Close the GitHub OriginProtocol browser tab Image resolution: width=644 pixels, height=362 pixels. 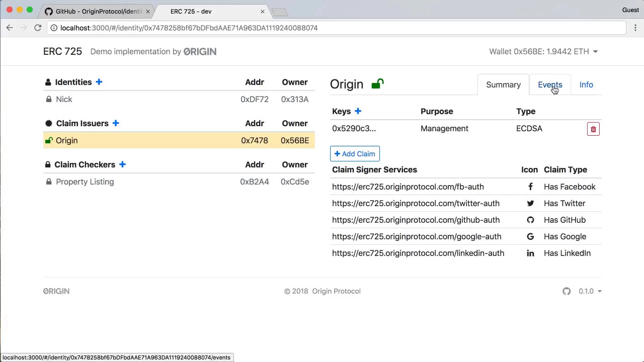pyautogui.click(x=148, y=11)
